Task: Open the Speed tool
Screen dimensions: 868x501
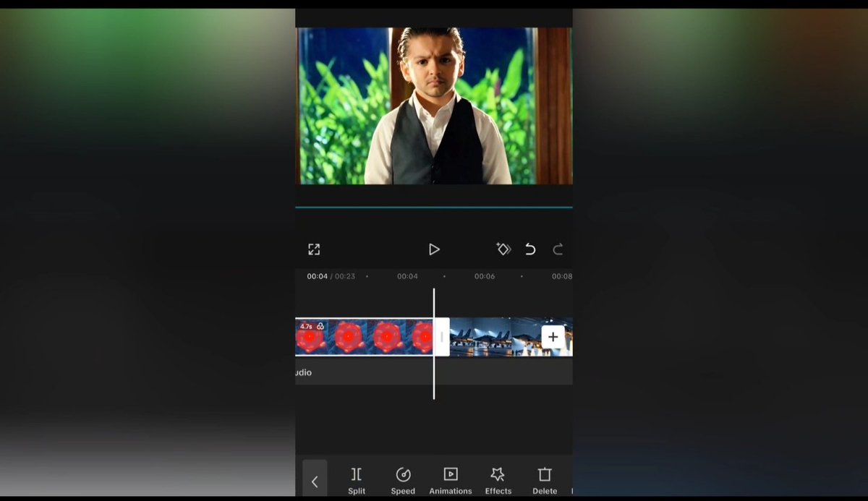Action: click(403, 481)
